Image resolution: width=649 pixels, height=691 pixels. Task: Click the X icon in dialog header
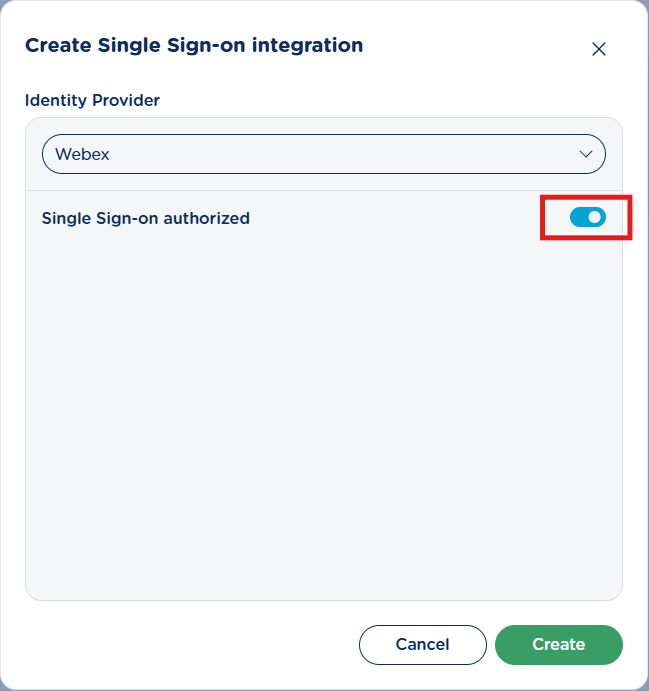tap(599, 49)
